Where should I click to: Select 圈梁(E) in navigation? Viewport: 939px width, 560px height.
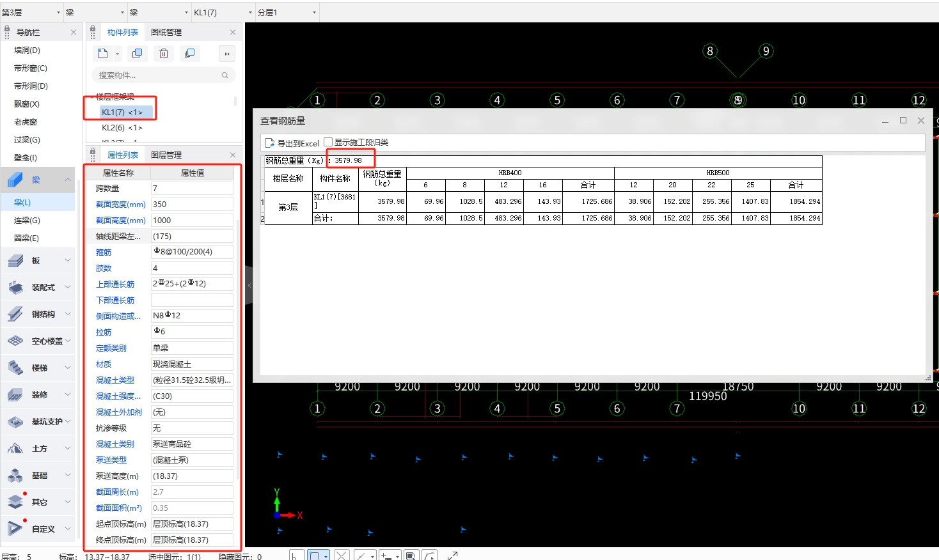[x=26, y=238]
